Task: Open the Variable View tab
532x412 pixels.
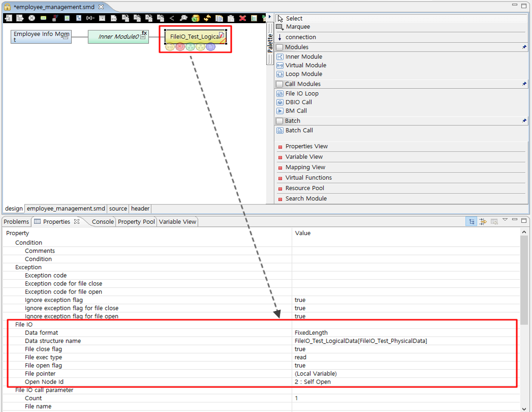Action: click(x=177, y=222)
